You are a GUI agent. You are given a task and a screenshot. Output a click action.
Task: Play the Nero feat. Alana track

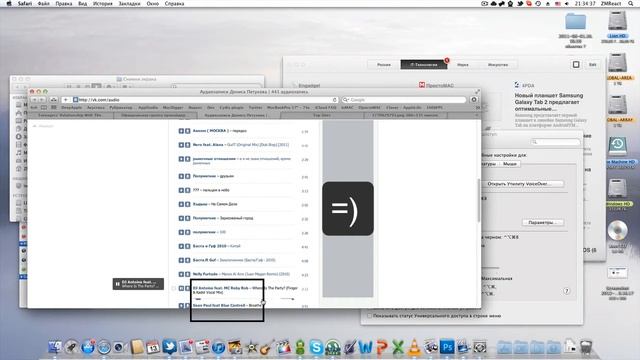[181, 145]
